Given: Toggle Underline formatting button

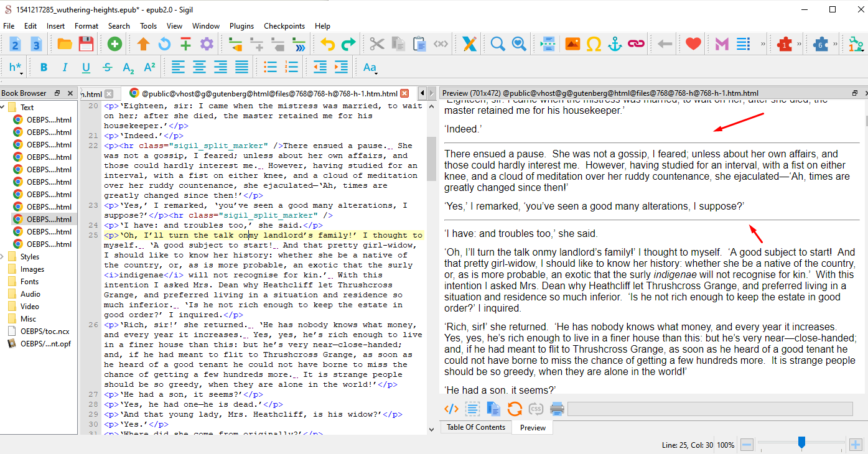Looking at the screenshot, I should click(x=86, y=67).
